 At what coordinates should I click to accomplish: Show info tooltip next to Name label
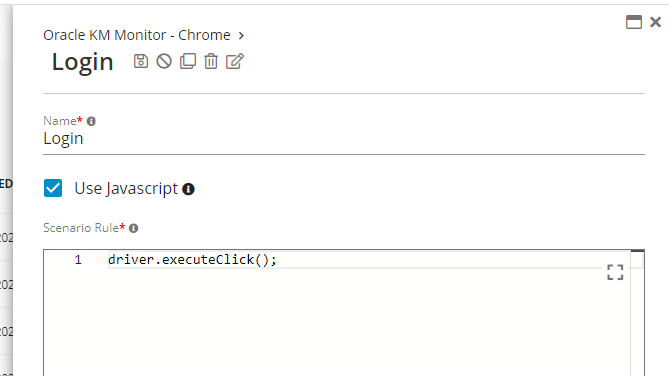[91, 121]
